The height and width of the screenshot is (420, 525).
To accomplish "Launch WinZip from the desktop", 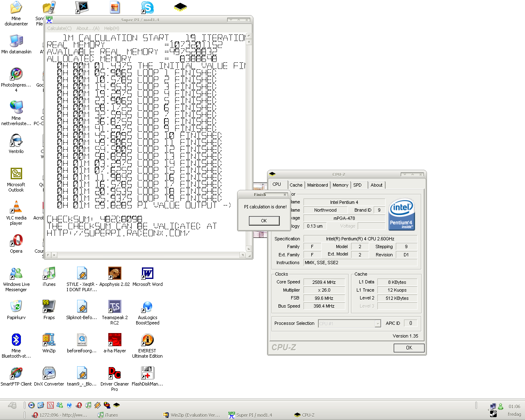I will [x=49, y=343].
